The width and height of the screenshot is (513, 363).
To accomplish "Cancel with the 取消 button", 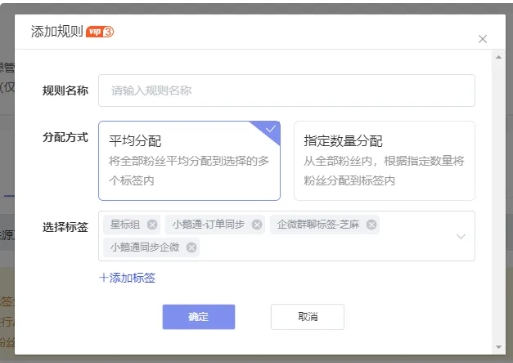I will click(307, 317).
